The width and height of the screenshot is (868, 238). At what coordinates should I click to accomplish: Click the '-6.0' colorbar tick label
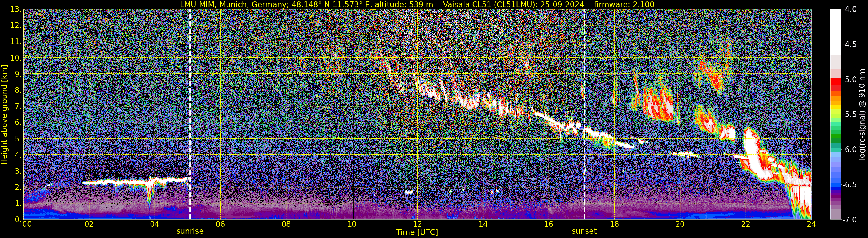coord(850,150)
